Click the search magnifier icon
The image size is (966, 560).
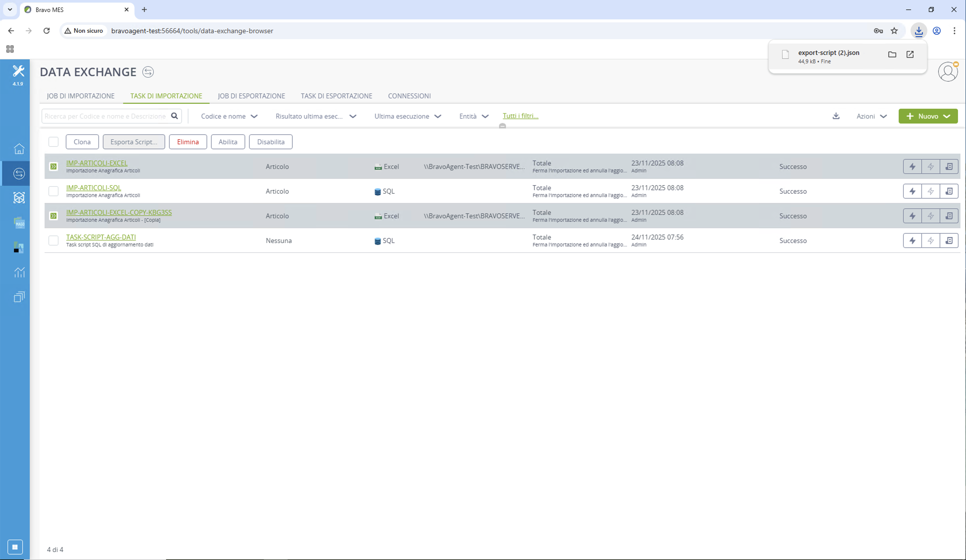(x=174, y=116)
